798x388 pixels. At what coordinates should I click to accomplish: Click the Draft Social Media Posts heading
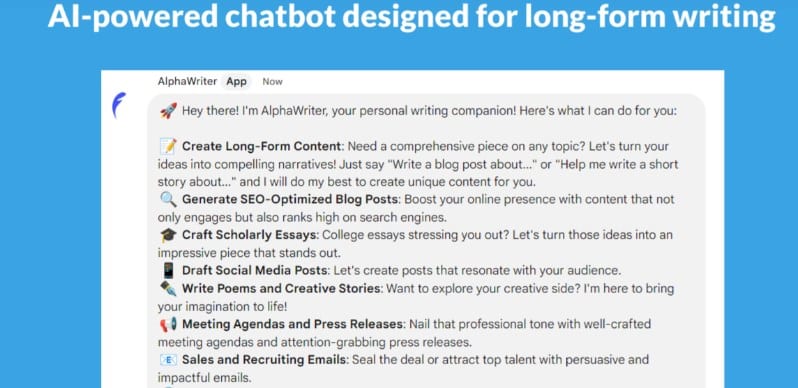pyautogui.click(x=253, y=270)
